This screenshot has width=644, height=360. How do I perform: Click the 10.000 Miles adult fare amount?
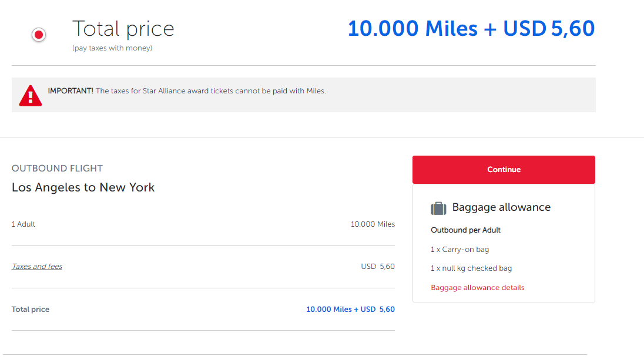click(x=373, y=224)
